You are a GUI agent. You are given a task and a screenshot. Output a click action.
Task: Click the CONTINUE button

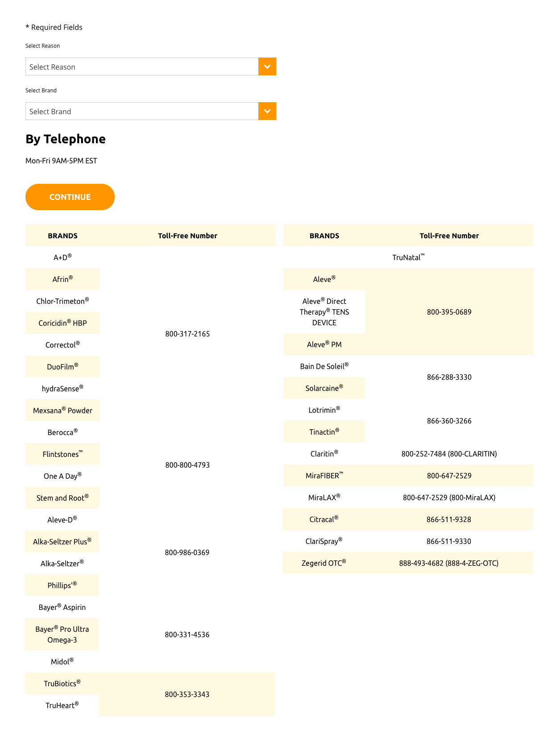(x=70, y=197)
